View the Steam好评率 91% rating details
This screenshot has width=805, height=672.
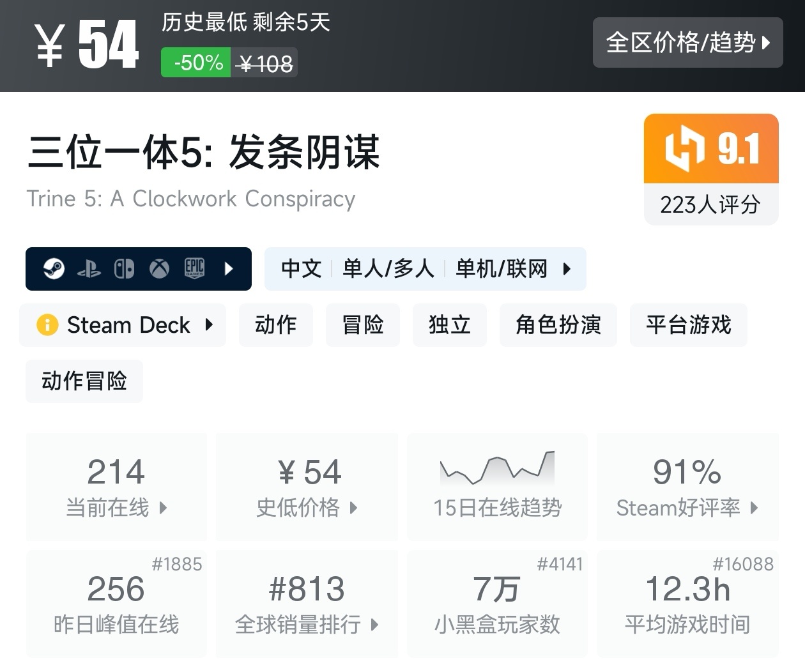[x=687, y=487]
